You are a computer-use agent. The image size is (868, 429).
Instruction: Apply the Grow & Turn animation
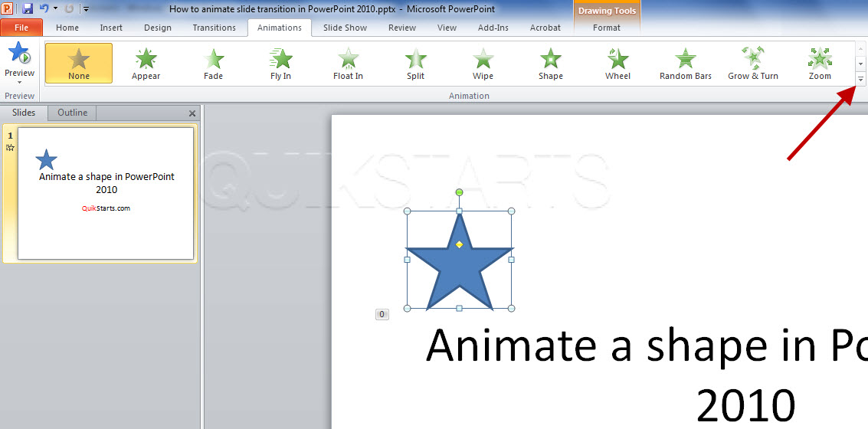pos(753,63)
